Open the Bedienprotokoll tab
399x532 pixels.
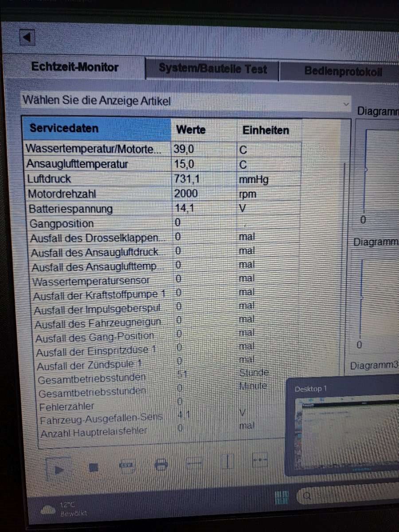pos(343,71)
